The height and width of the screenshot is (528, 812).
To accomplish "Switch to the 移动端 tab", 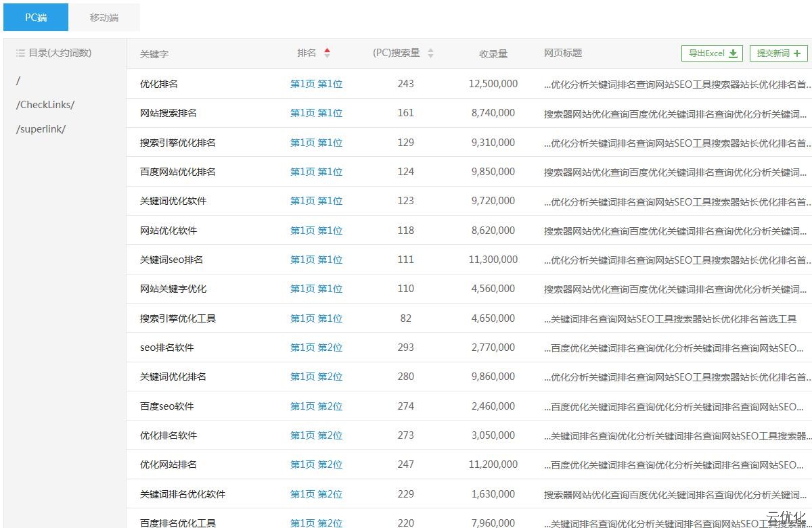I will pos(104,18).
